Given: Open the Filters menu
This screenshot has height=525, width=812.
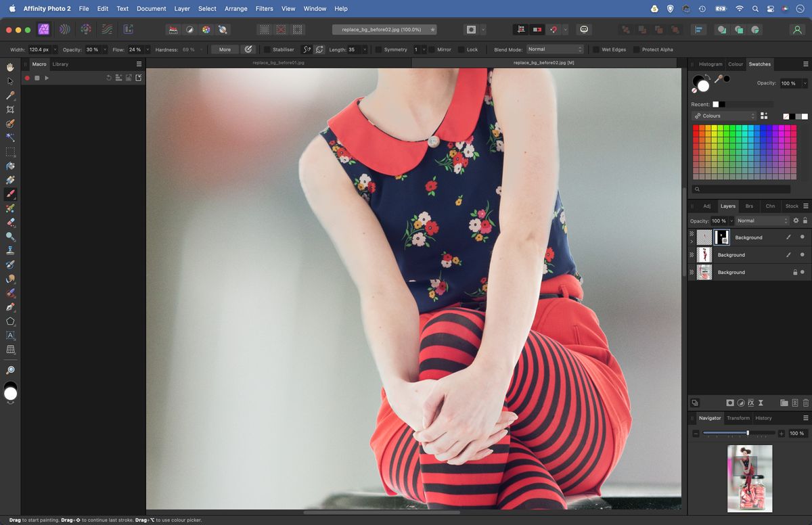Looking at the screenshot, I should tap(264, 9).
